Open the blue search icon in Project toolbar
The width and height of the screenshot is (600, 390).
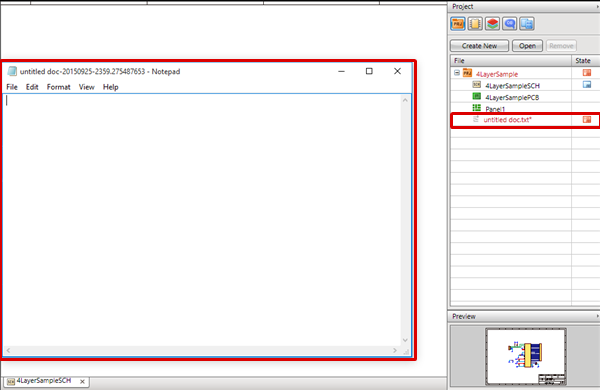(x=509, y=24)
